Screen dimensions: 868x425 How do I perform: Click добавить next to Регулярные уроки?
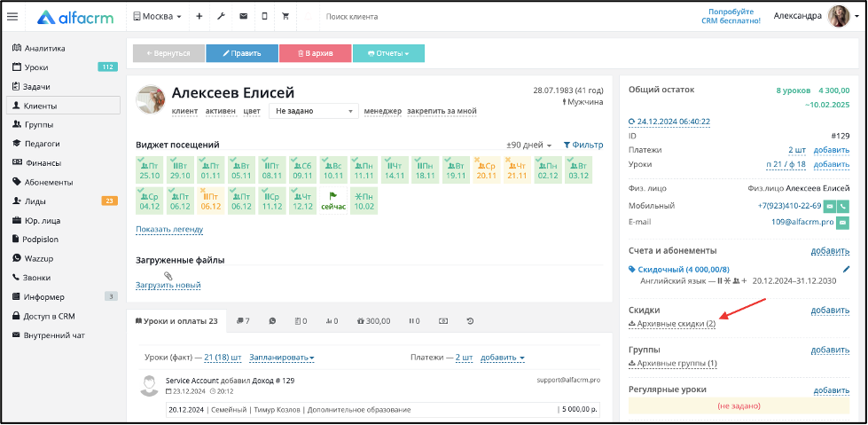[832, 390]
